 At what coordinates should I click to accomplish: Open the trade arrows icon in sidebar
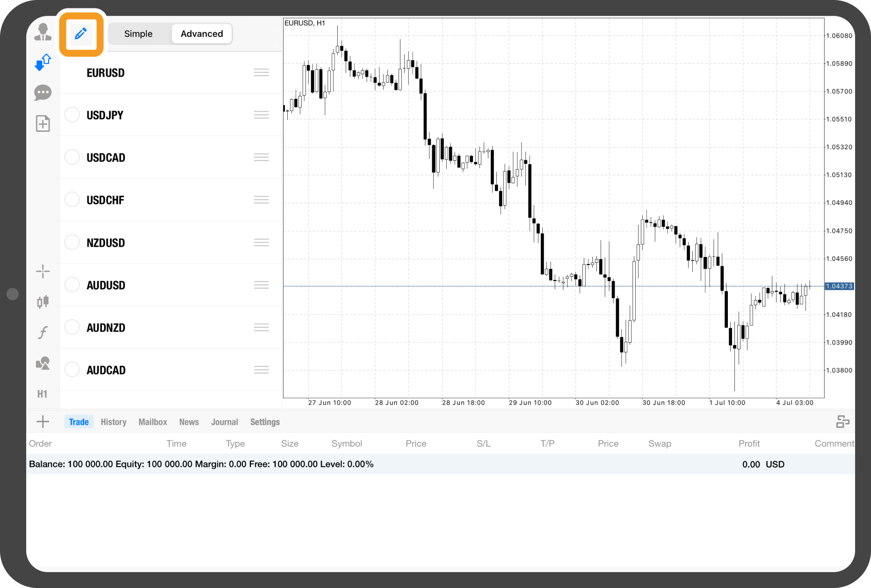43,62
